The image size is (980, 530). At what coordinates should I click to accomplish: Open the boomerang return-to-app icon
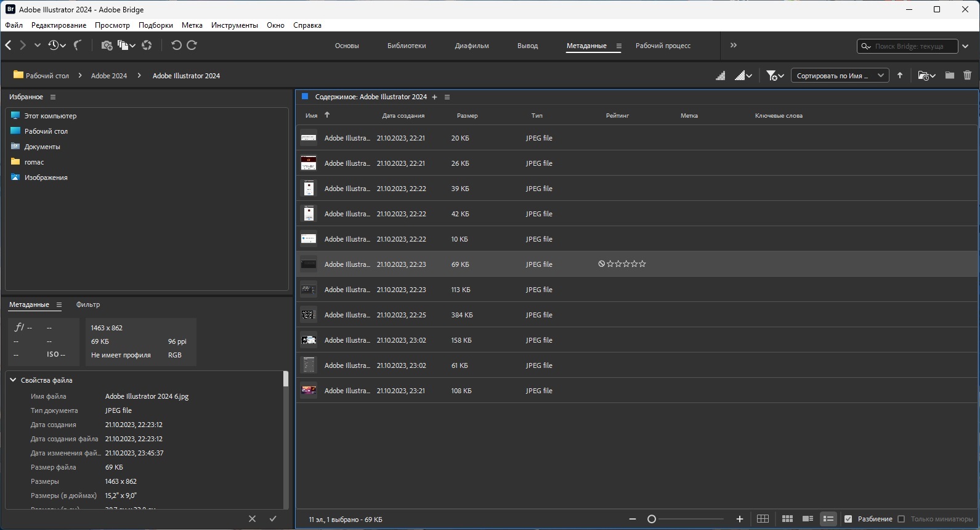[x=78, y=45]
